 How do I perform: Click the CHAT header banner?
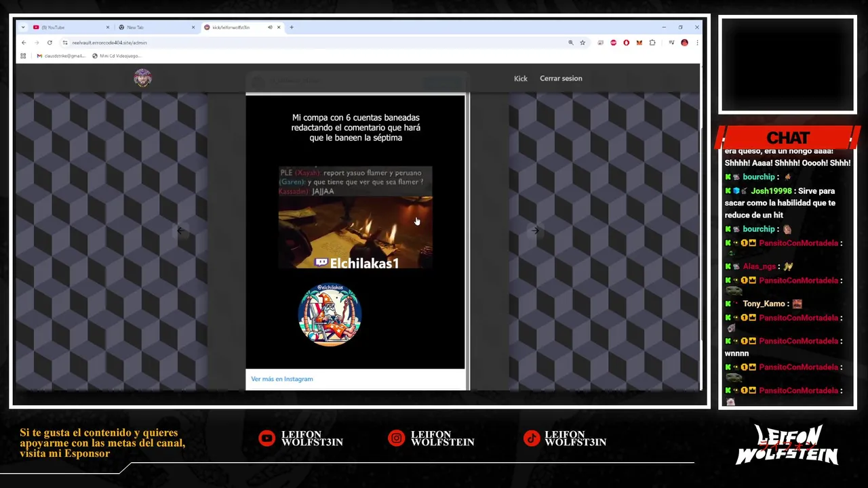(788, 138)
